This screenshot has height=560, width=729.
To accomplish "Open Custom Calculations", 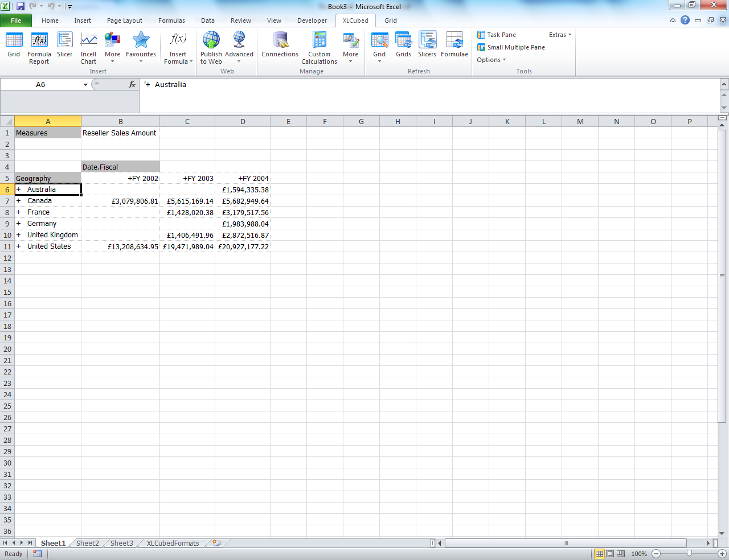I will pyautogui.click(x=319, y=48).
